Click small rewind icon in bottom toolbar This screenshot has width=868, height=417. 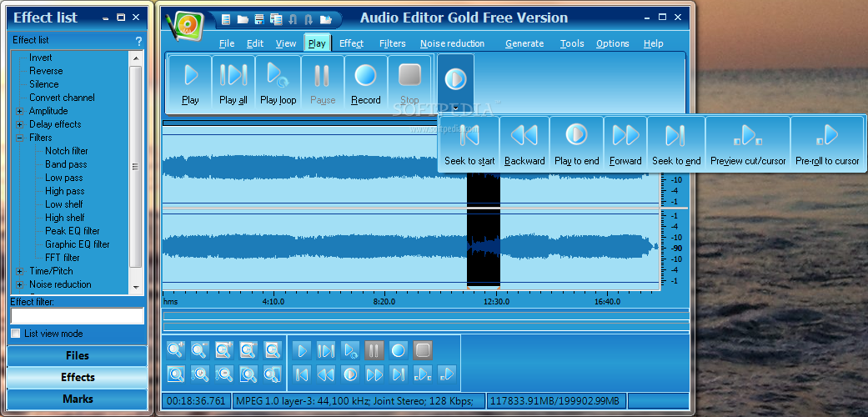coord(326,374)
